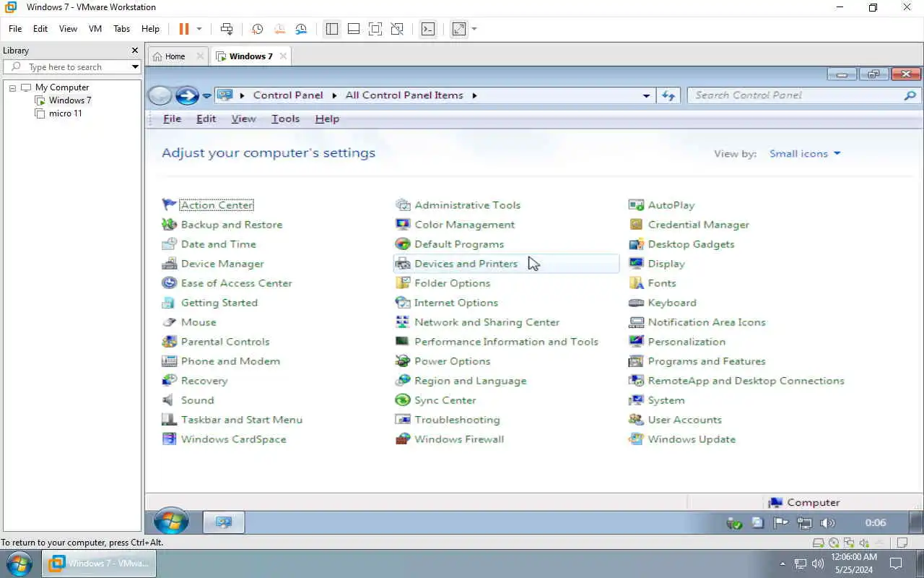Select micro 11 in the library tree
This screenshot has height=578, width=924.
pyautogui.click(x=65, y=113)
